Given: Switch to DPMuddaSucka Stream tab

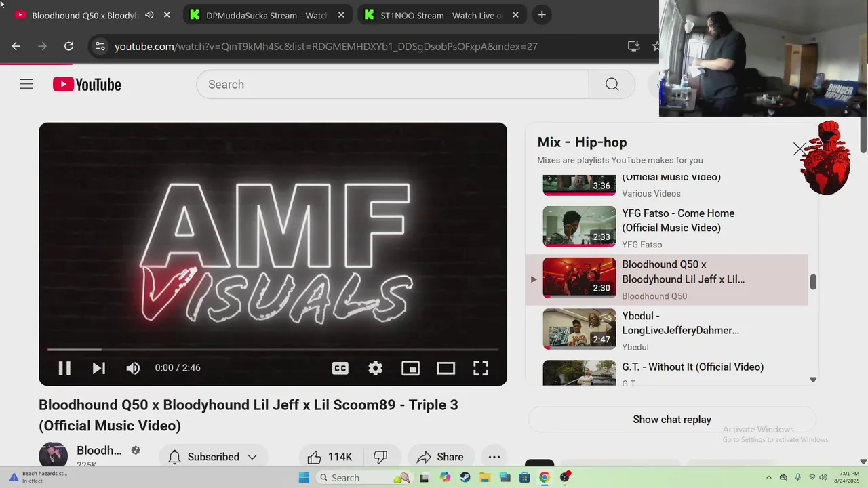Looking at the screenshot, I should tap(267, 15).
